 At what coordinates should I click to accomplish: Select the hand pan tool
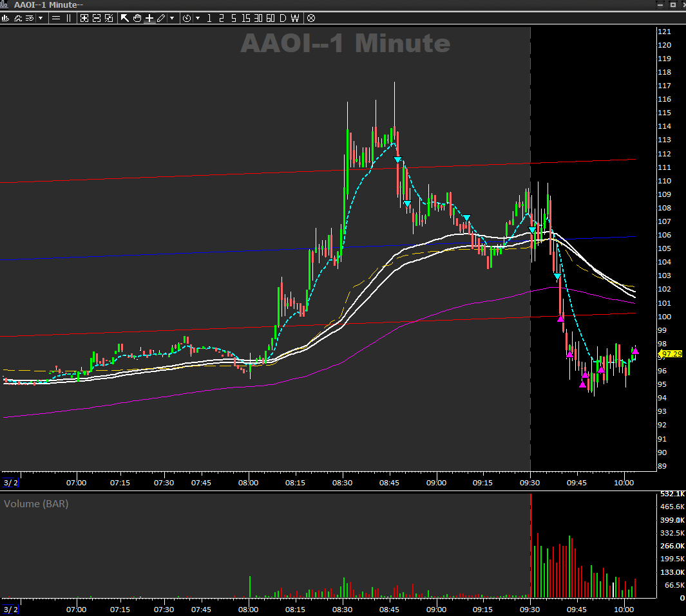coord(137,18)
